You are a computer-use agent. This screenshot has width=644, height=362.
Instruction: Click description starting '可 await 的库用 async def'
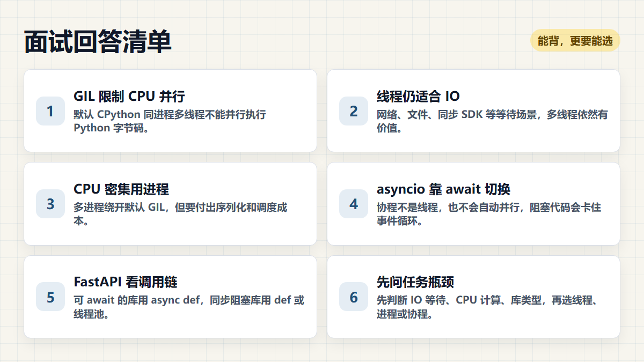[x=189, y=307]
